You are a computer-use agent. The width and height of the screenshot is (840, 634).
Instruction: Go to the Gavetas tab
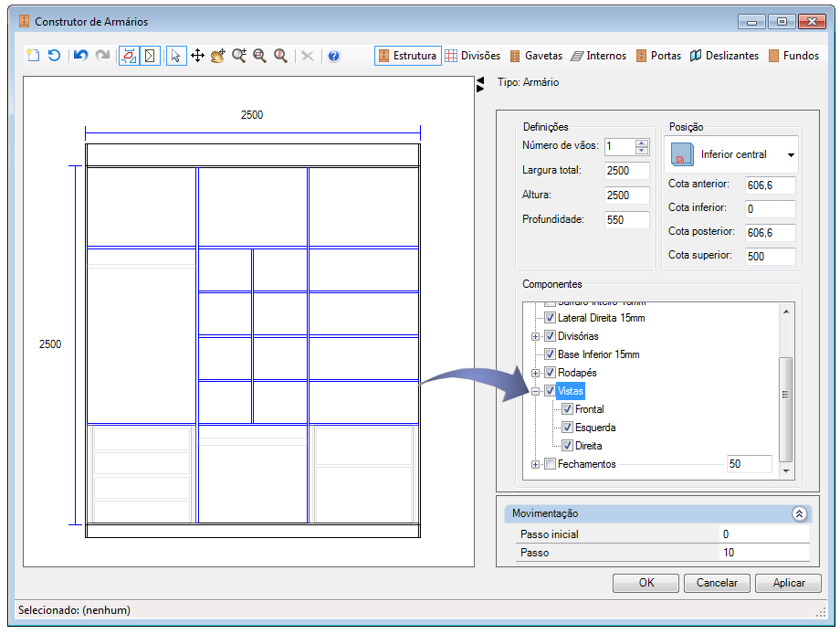point(536,56)
